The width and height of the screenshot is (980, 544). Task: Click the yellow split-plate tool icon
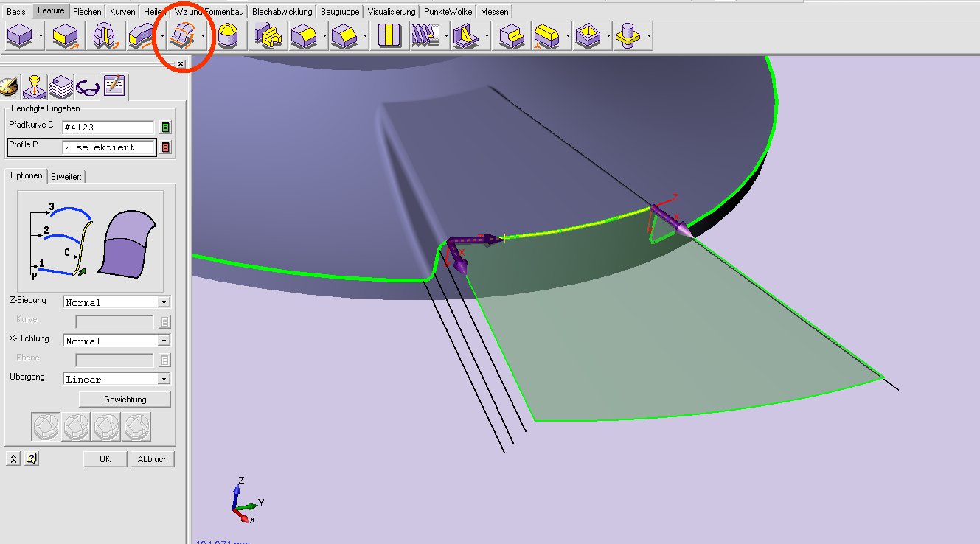point(388,35)
